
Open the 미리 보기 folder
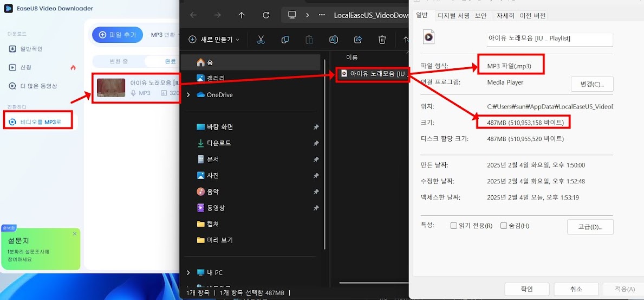tap(214, 240)
